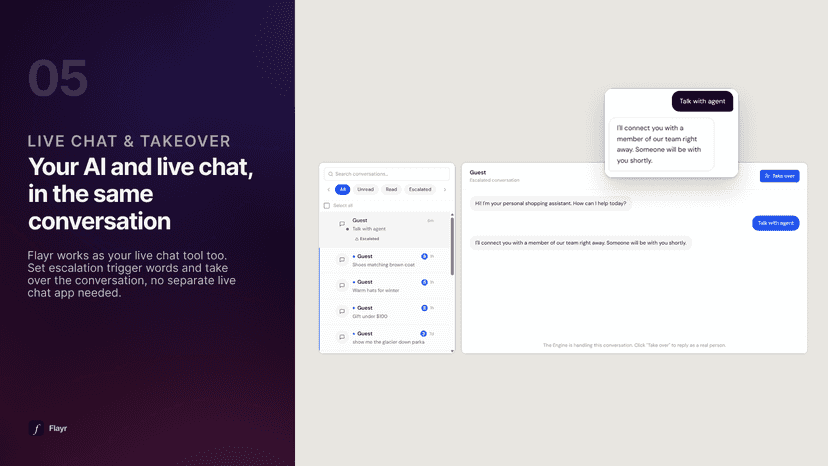This screenshot has height=466, width=828.
Task: Click scrollbar up arrow in conversation list
Action: point(452,215)
